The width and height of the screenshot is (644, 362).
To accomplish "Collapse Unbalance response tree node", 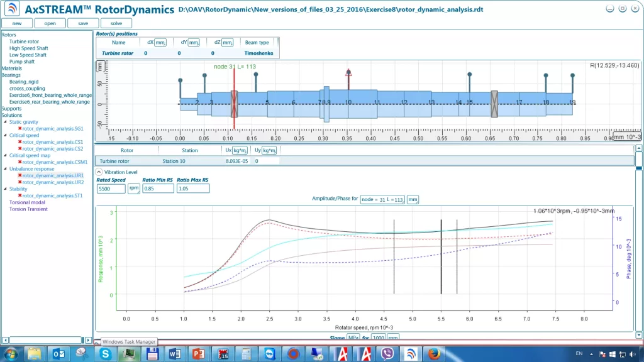I will 5,168.
